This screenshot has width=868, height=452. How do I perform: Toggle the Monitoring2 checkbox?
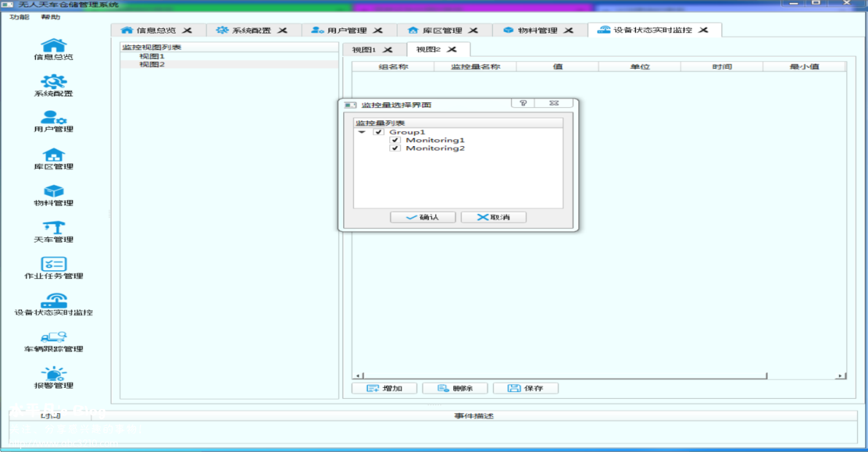(395, 148)
